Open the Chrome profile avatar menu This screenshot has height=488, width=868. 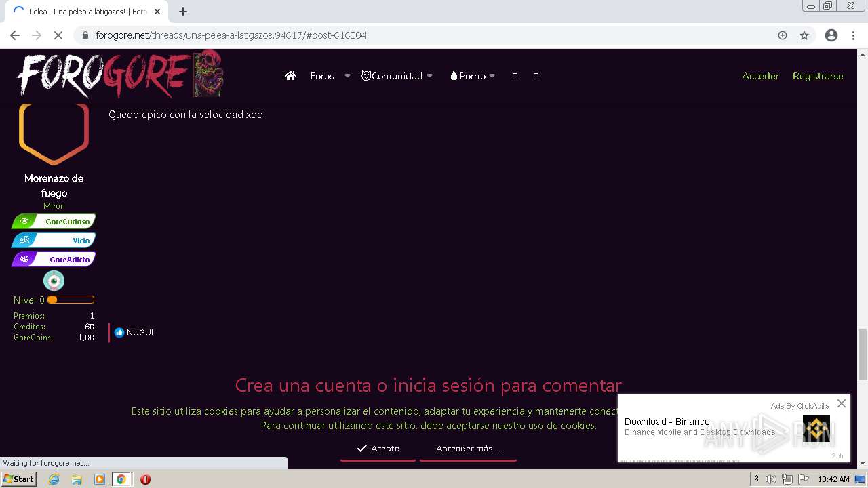pos(831,35)
